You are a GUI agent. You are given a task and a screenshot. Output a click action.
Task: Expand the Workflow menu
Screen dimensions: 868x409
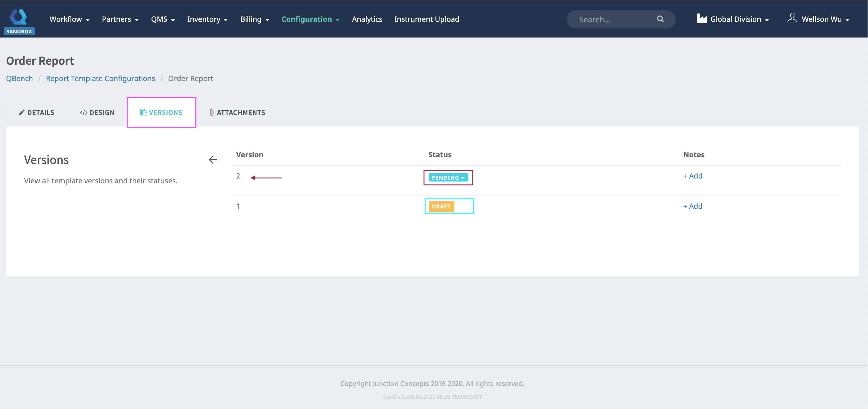click(70, 19)
